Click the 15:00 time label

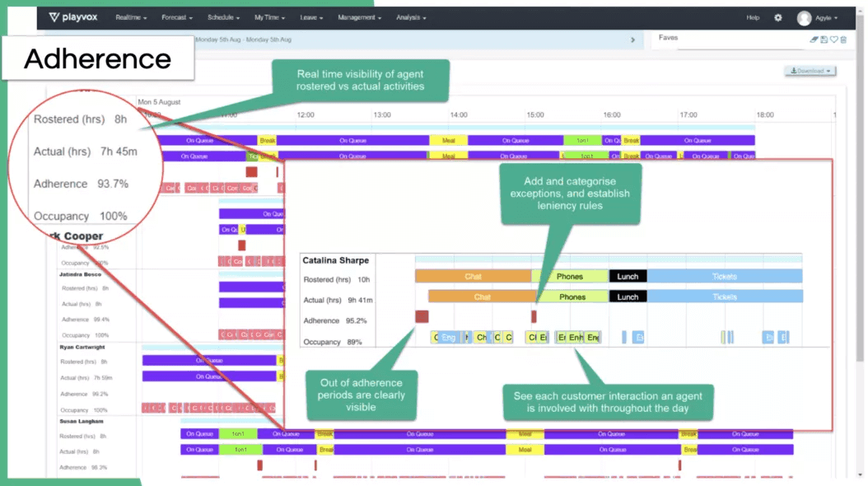pos(535,115)
